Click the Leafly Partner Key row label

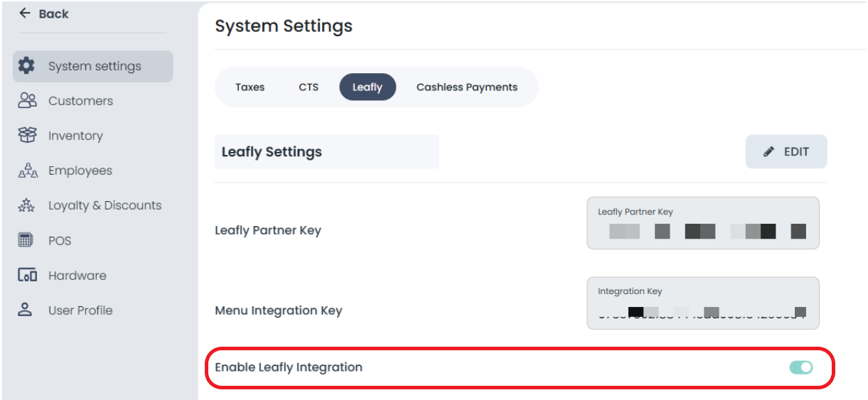pos(268,231)
